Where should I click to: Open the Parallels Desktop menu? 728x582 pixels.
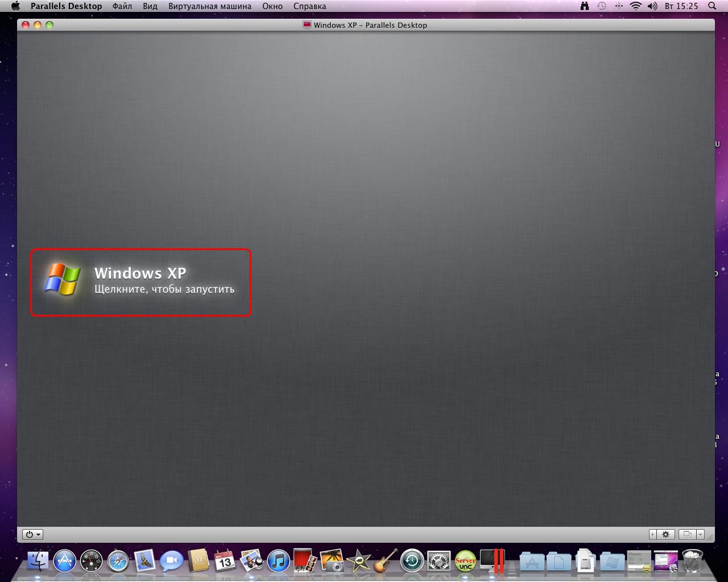click(67, 6)
